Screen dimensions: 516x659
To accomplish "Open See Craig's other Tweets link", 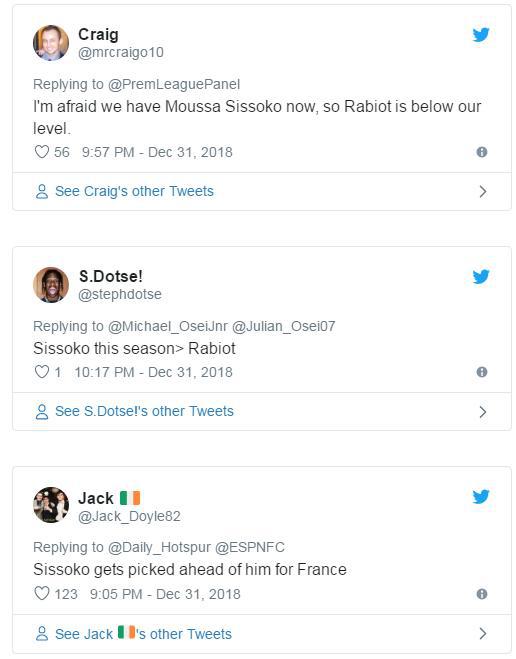I will (134, 191).
